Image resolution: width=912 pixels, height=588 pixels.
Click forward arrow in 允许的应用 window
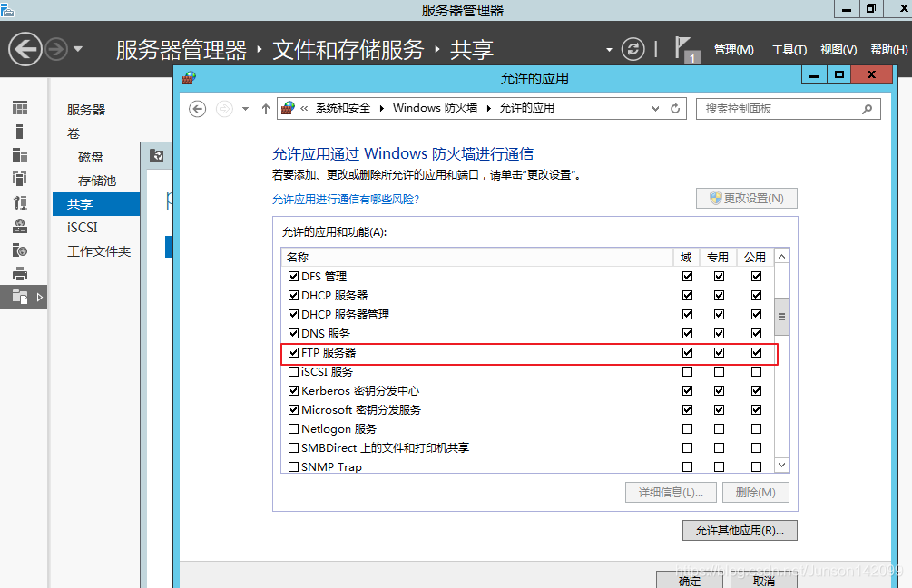point(224,109)
